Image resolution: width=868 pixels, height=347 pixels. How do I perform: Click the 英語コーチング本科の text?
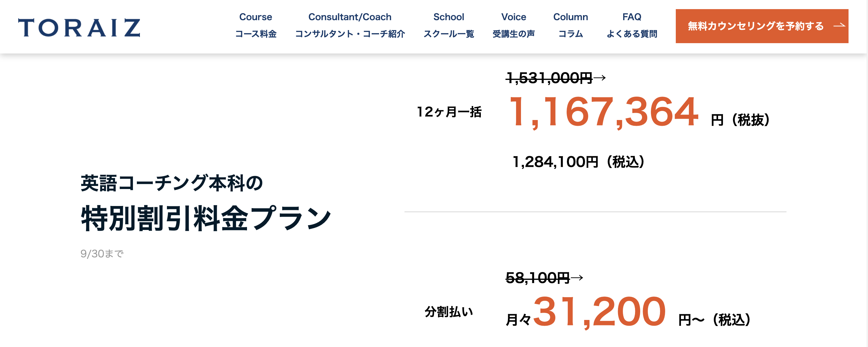(x=172, y=183)
